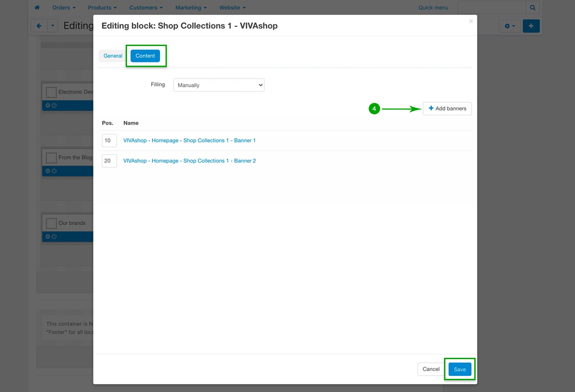The image size is (575, 392).
Task: Open gear settings of Electronic Devices block
Action: tap(48, 105)
